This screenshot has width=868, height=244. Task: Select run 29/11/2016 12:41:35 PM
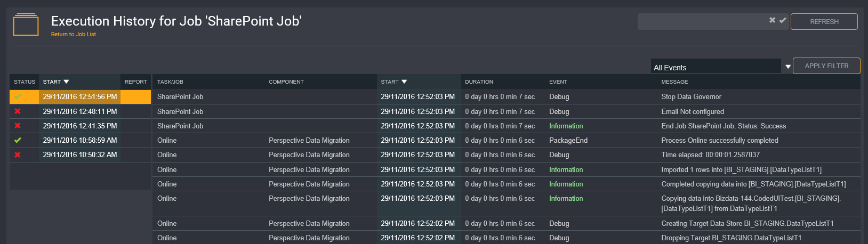tap(80, 126)
